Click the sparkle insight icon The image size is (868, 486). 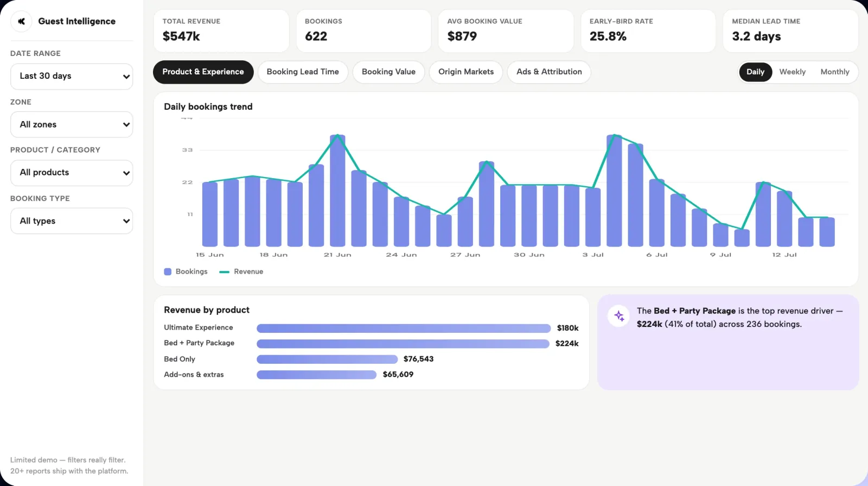click(619, 315)
